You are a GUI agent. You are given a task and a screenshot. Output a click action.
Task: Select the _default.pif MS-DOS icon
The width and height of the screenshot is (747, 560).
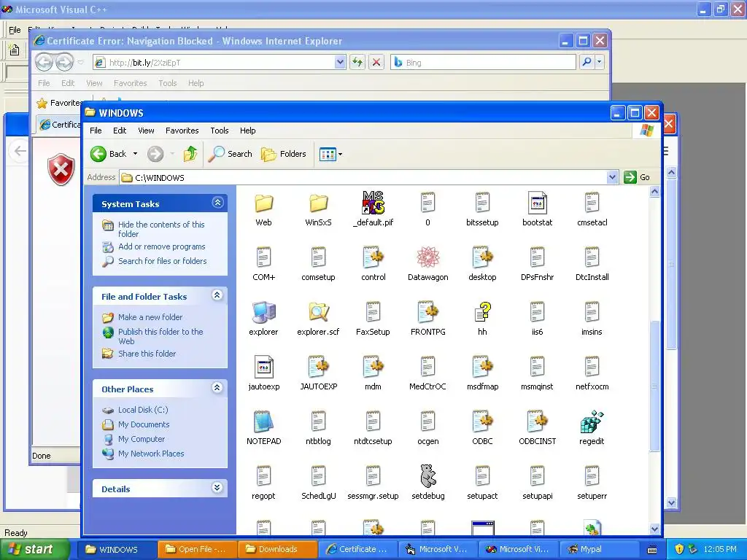(373, 203)
